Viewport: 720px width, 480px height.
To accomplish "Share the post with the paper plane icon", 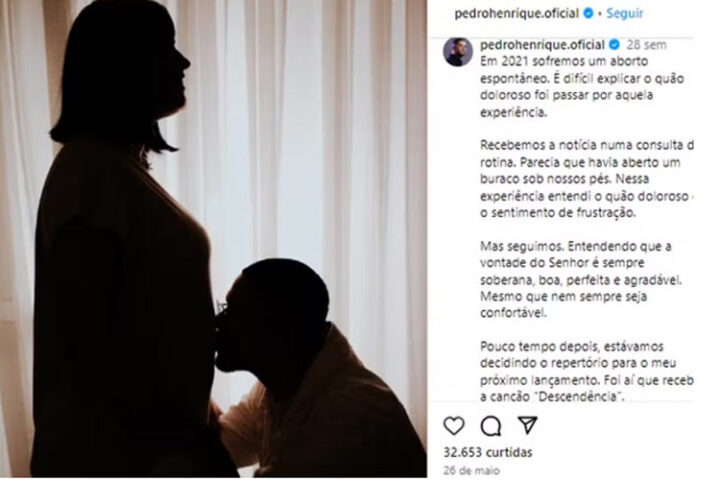I will click(x=527, y=425).
